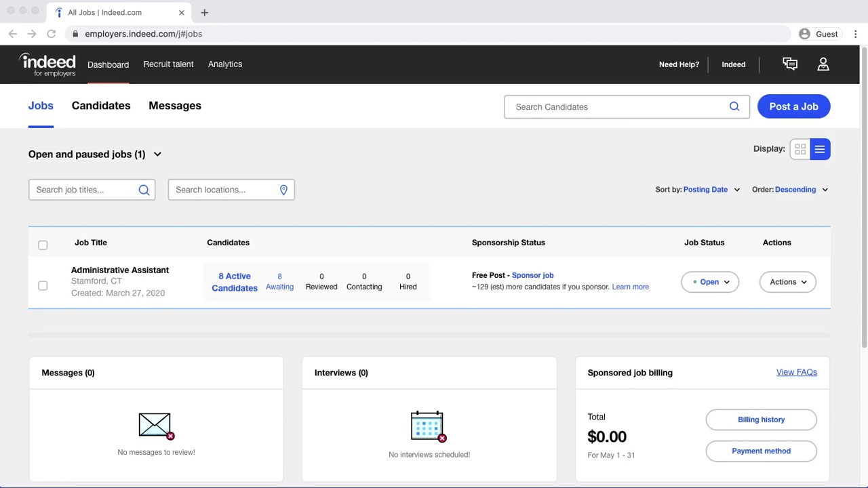
Task: Open the Administrative Assistant job title
Action: (120, 270)
